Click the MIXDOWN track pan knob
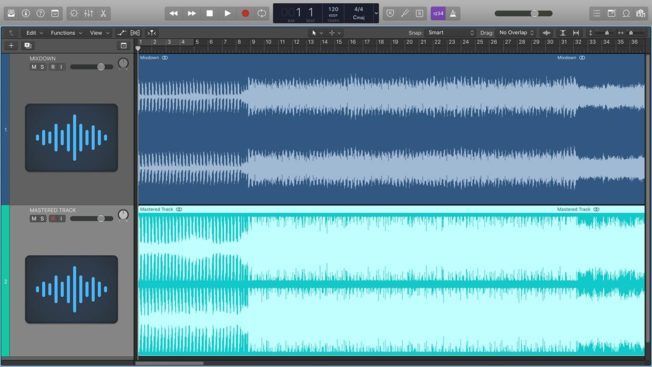 [x=123, y=63]
